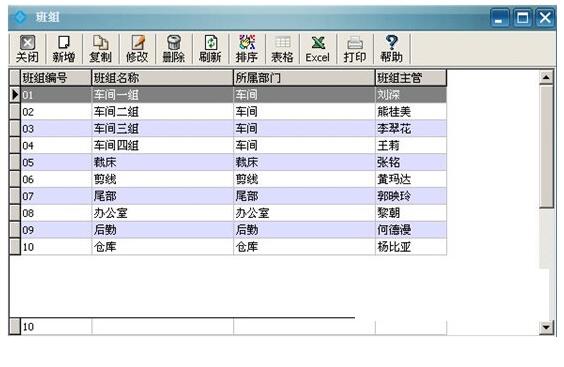Click the footer count cell 10
This screenshot has height=367, width=564.
tap(56, 327)
